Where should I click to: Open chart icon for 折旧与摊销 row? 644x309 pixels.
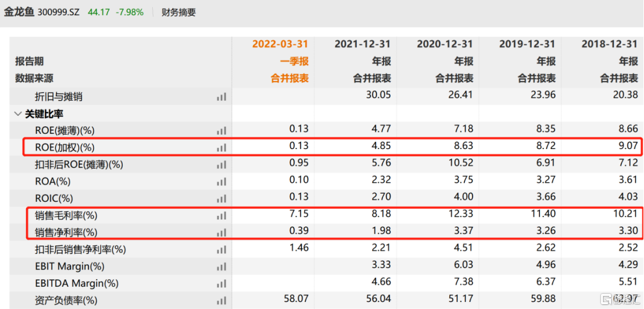pos(221,97)
